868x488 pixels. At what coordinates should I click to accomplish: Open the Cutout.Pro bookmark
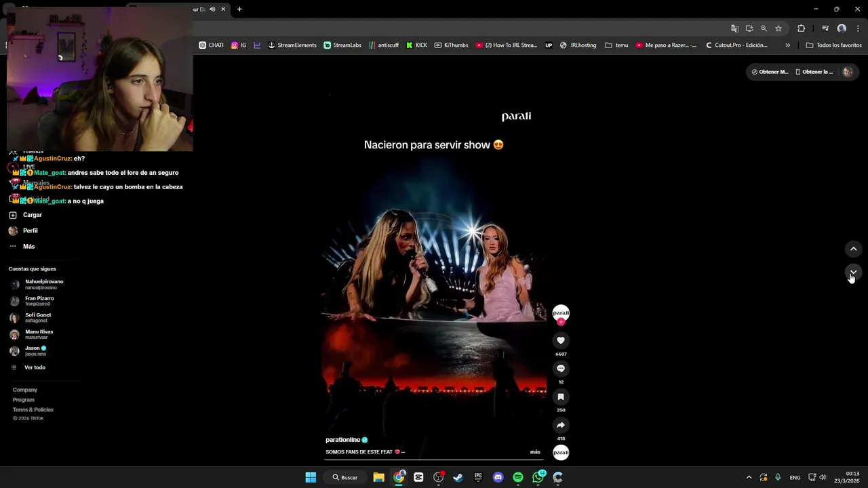pos(736,45)
